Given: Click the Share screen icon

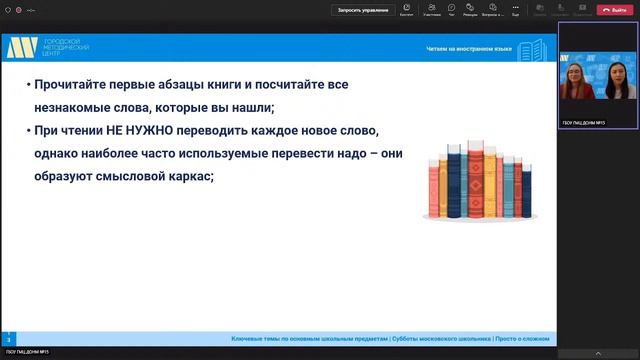Looking at the screenshot, I should [x=582, y=10].
